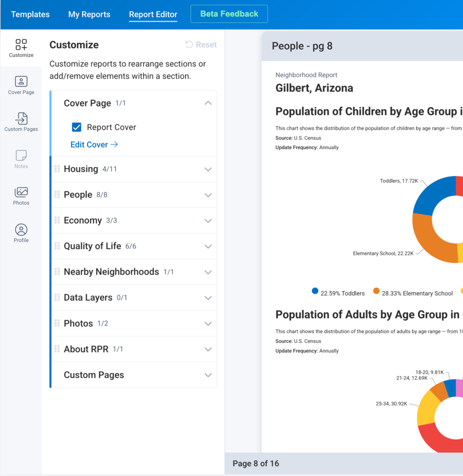Viewport: 463px width, 476px height.
Task: Click the blue Toddlers legend dot
Action: pyautogui.click(x=315, y=291)
